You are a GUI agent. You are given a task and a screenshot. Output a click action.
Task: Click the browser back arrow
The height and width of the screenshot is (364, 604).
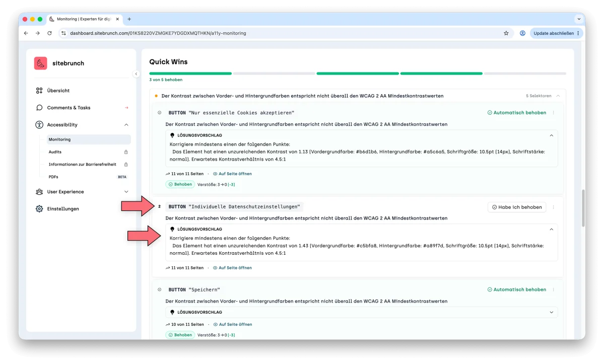(x=26, y=33)
